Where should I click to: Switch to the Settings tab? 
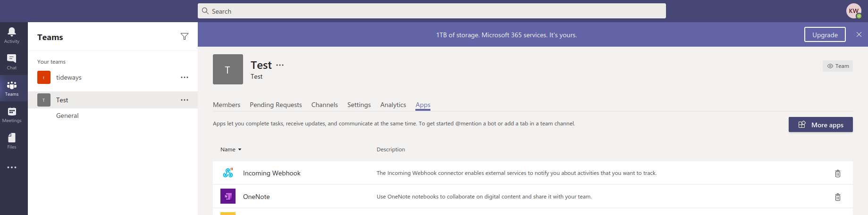pyautogui.click(x=359, y=105)
